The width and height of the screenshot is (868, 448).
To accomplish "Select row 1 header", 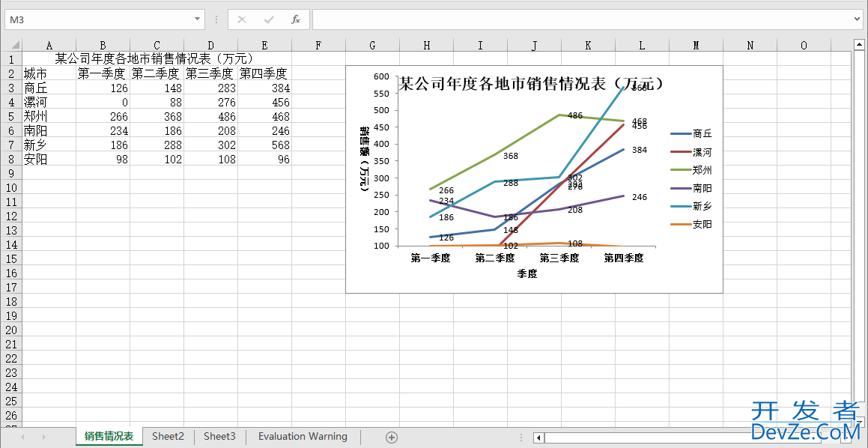I will (11, 58).
